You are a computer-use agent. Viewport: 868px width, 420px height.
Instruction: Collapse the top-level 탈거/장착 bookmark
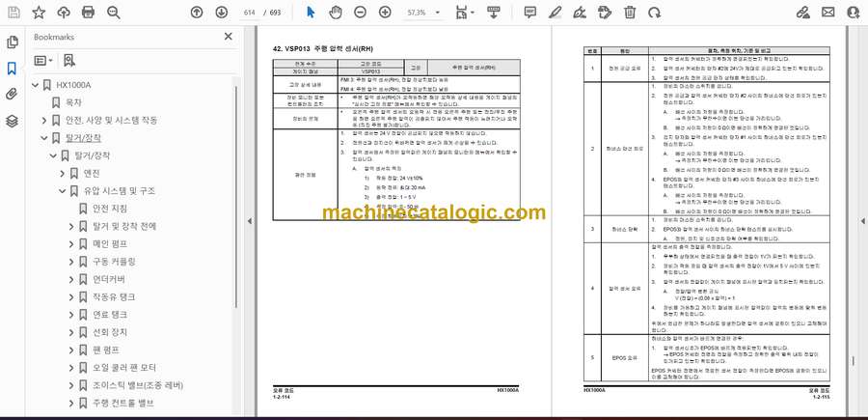(44, 138)
